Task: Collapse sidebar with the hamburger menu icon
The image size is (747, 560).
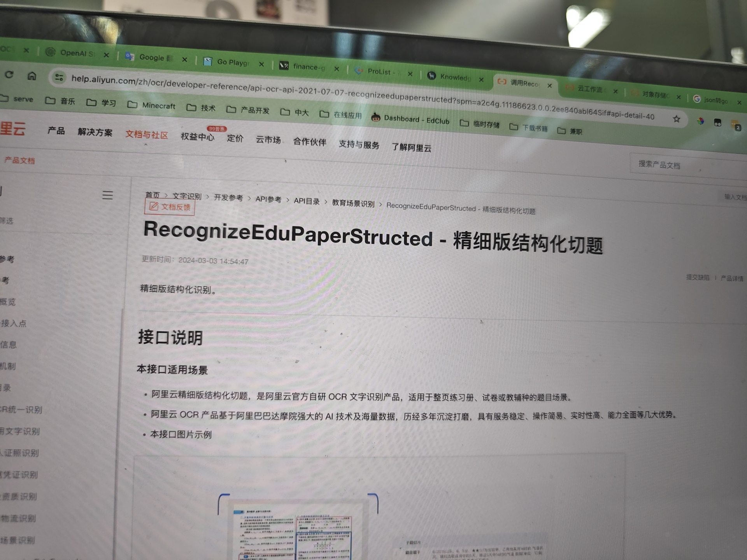Action: tap(108, 195)
